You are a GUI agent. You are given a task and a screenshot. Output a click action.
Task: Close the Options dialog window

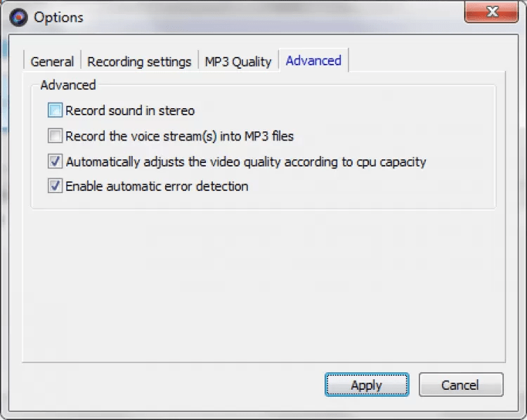point(491,12)
